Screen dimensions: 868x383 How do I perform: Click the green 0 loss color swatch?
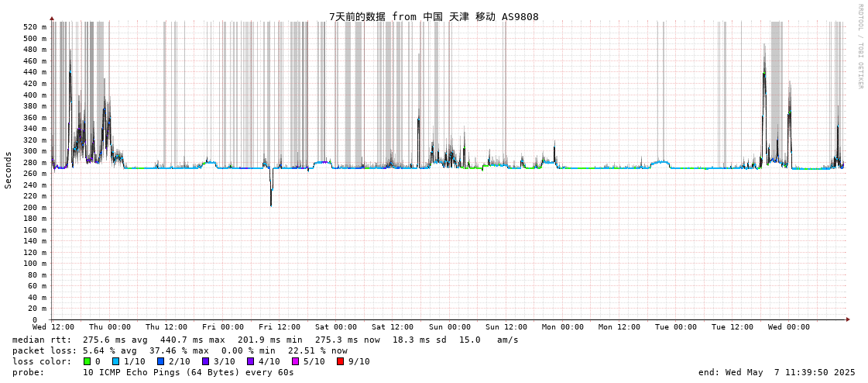click(x=87, y=361)
